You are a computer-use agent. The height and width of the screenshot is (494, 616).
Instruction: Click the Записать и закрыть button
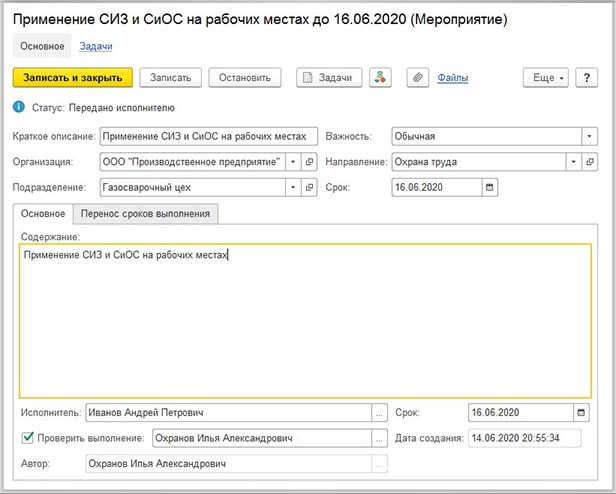pos(73,77)
